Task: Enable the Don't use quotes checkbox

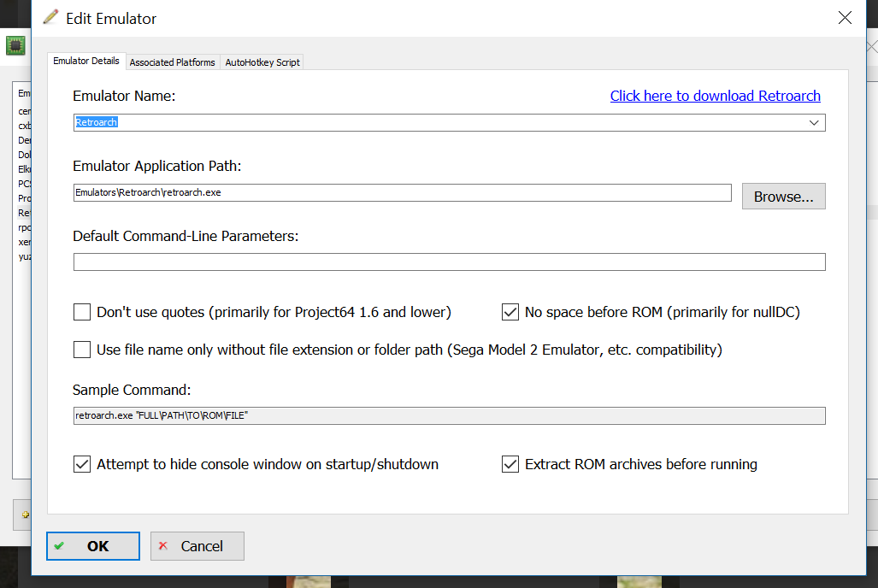Action: (x=82, y=312)
